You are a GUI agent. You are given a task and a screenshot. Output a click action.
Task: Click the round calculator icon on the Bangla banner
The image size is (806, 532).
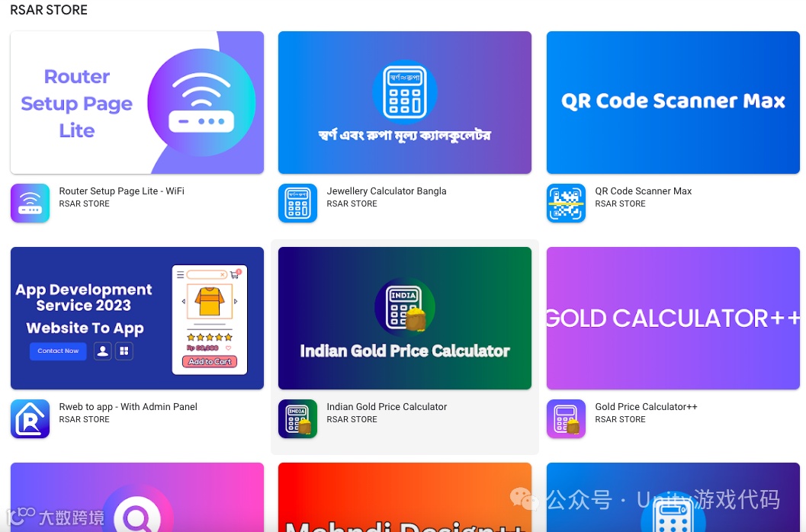coord(405,93)
